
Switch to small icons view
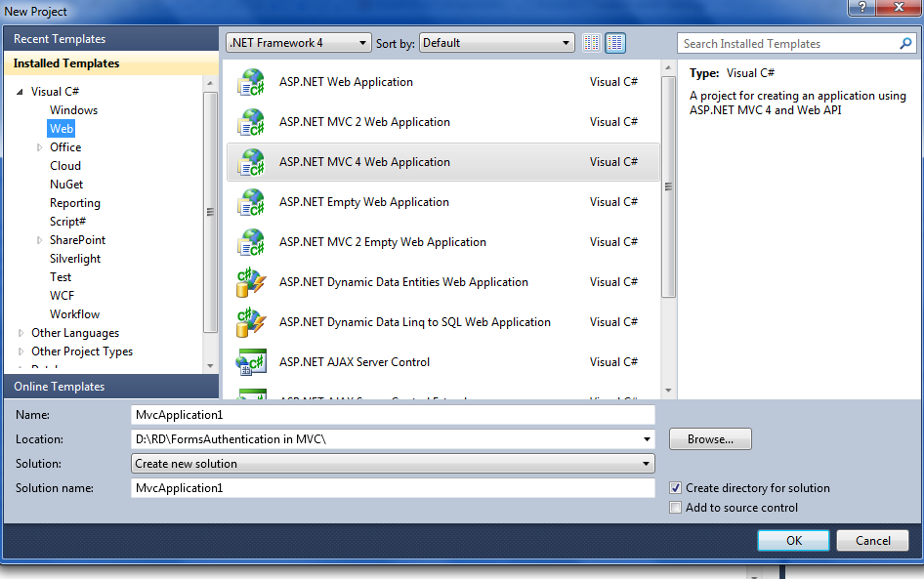(591, 43)
